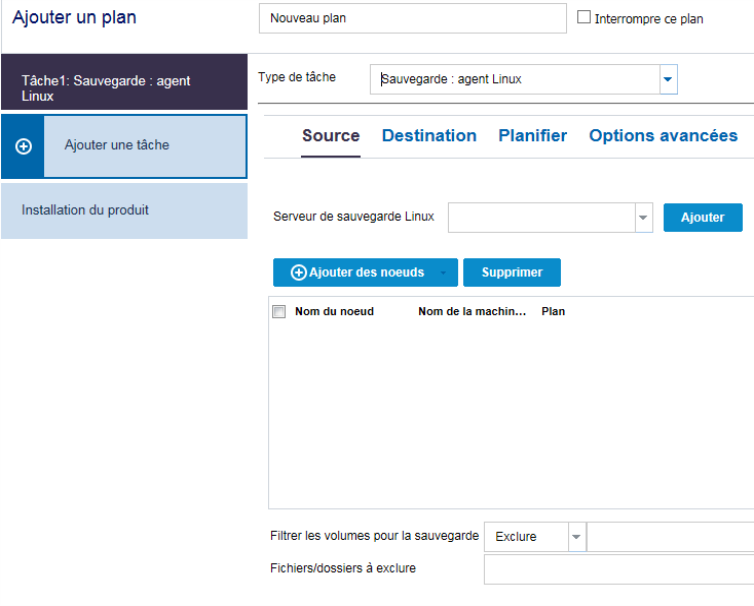754x606 pixels.
Task: Expand the Ajouter des noeuds dropdown arrow
Action: pos(443,273)
